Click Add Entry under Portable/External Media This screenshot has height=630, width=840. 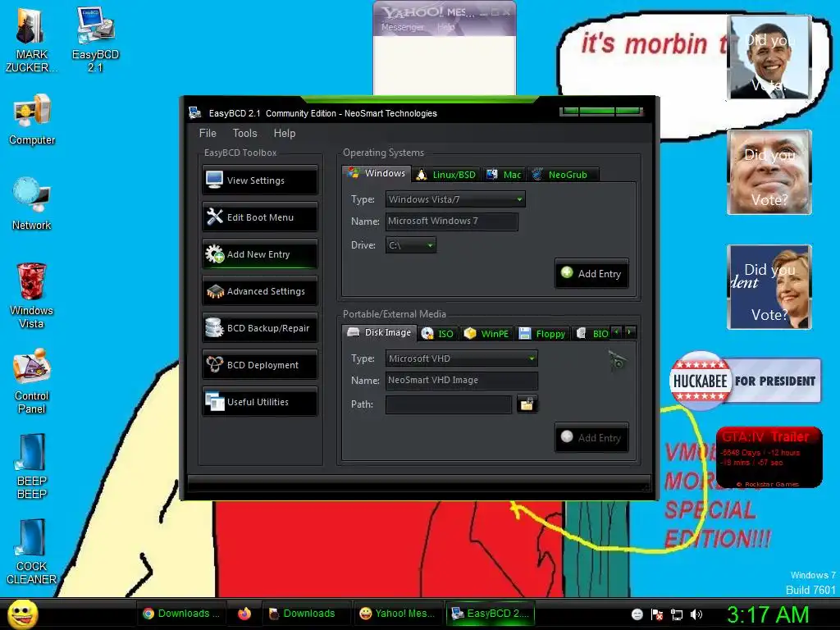pyautogui.click(x=592, y=438)
